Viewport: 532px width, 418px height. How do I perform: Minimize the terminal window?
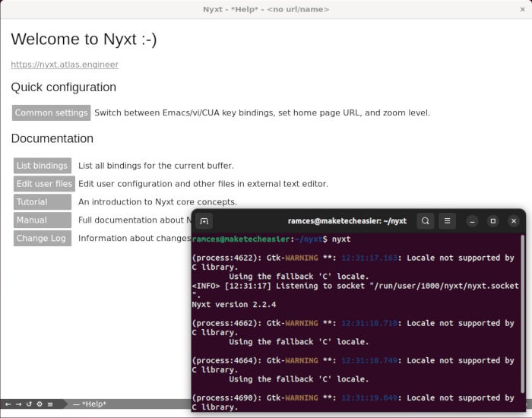pos(472,221)
